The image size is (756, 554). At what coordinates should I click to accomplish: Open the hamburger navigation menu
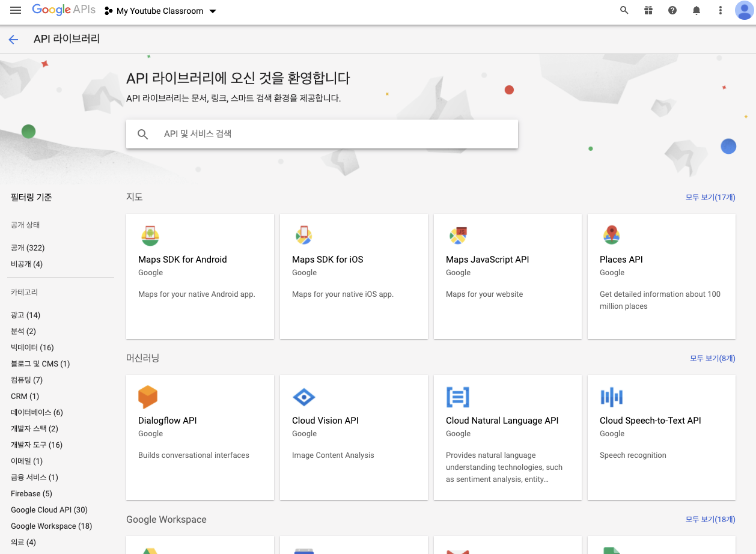coord(16,10)
